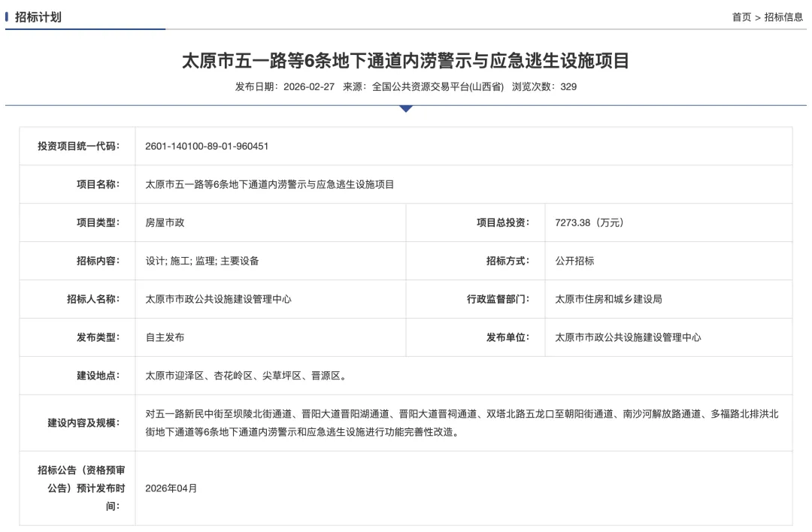Click the 发布单位 label

coord(508,337)
